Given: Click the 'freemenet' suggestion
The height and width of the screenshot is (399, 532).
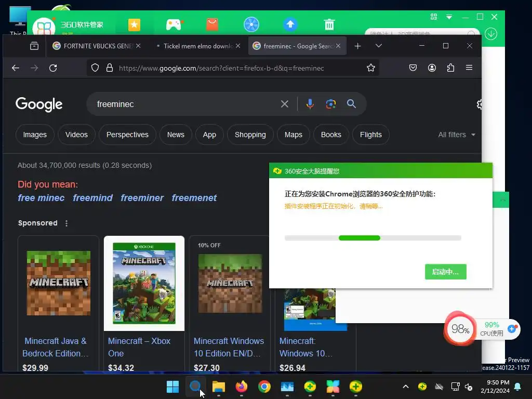Looking at the screenshot, I should tap(194, 198).
